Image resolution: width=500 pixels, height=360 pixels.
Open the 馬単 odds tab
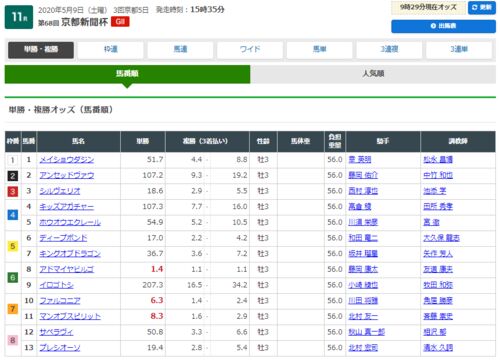coord(320,50)
